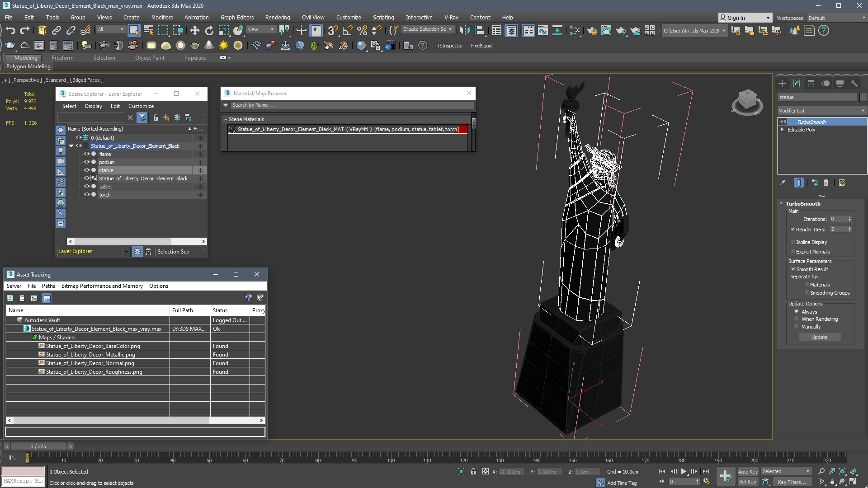This screenshot has width=868, height=488.
Task: Enable Isoline Display checkbox
Action: point(793,242)
